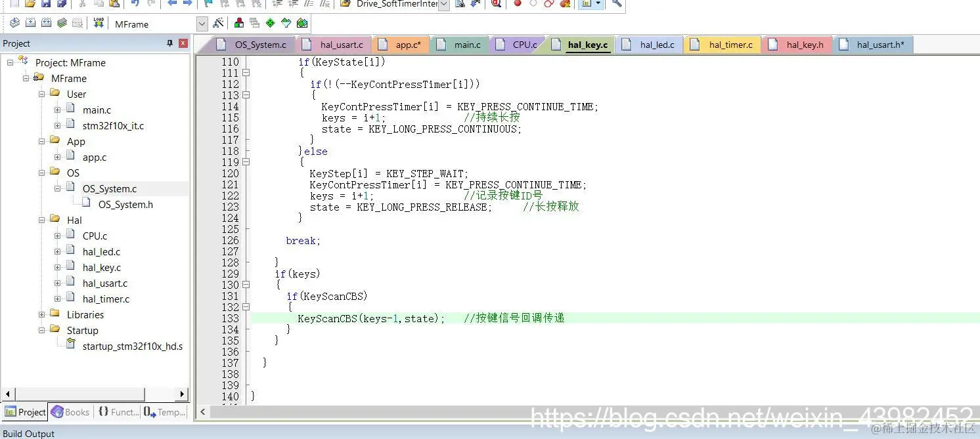Open Select Software Packs icon
The image size is (980, 439).
(286, 23)
